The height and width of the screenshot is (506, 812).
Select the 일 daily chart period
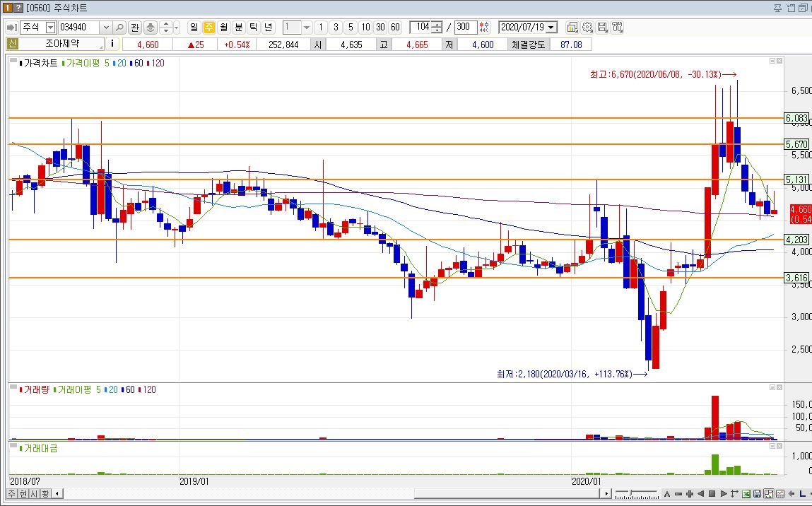coord(194,27)
